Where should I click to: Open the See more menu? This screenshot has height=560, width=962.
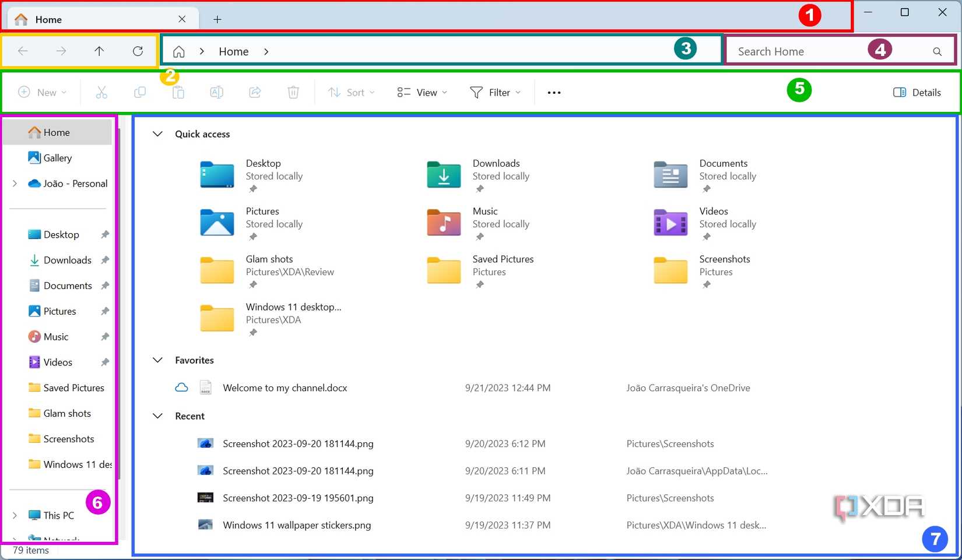(x=553, y=92)
